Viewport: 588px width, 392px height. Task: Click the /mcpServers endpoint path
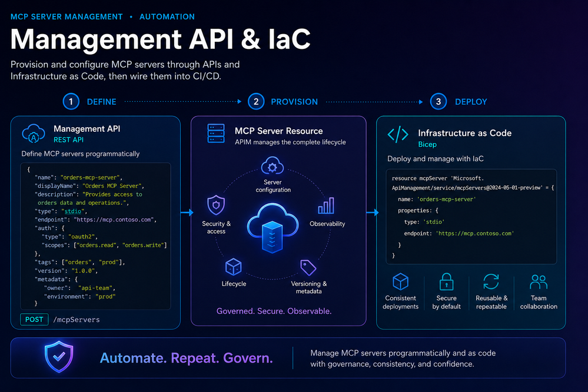click(x=77, y=320)
